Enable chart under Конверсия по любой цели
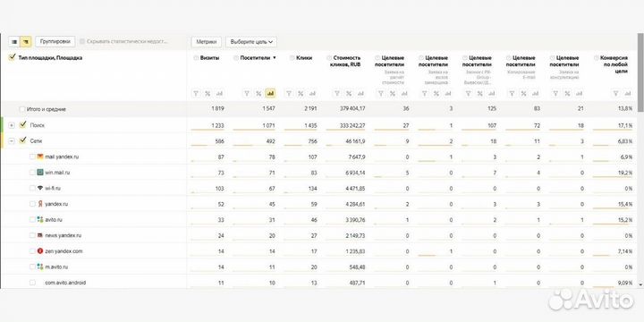Viewport: 644px width, 322px height. tap(627, 94)
